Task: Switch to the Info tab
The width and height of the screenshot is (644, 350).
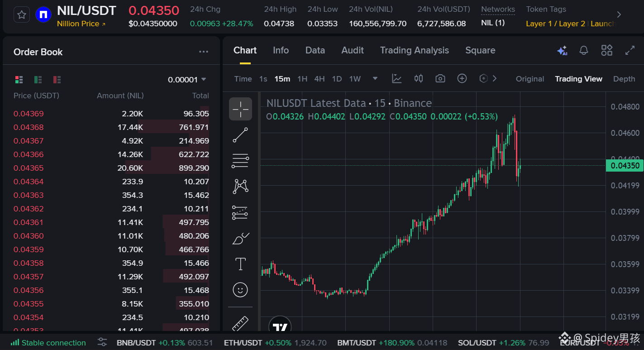Action: pyautogui.click(x=281, y=50)
